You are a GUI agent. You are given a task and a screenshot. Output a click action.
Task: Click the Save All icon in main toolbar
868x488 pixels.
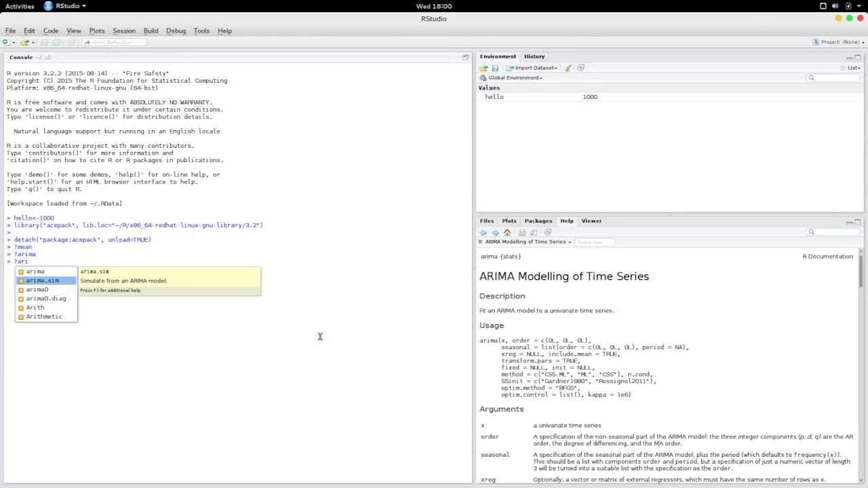pyautogui.click(x=57, y=42)
